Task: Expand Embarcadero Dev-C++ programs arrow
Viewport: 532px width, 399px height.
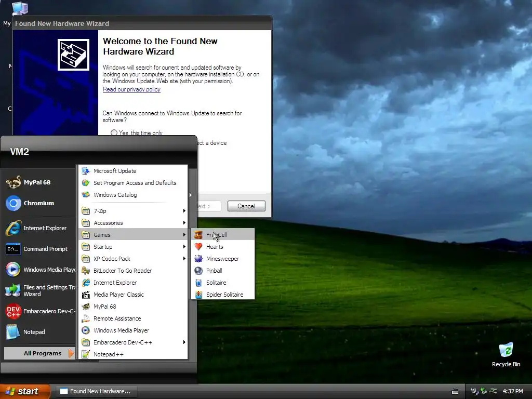Action: tap(184, 342)
